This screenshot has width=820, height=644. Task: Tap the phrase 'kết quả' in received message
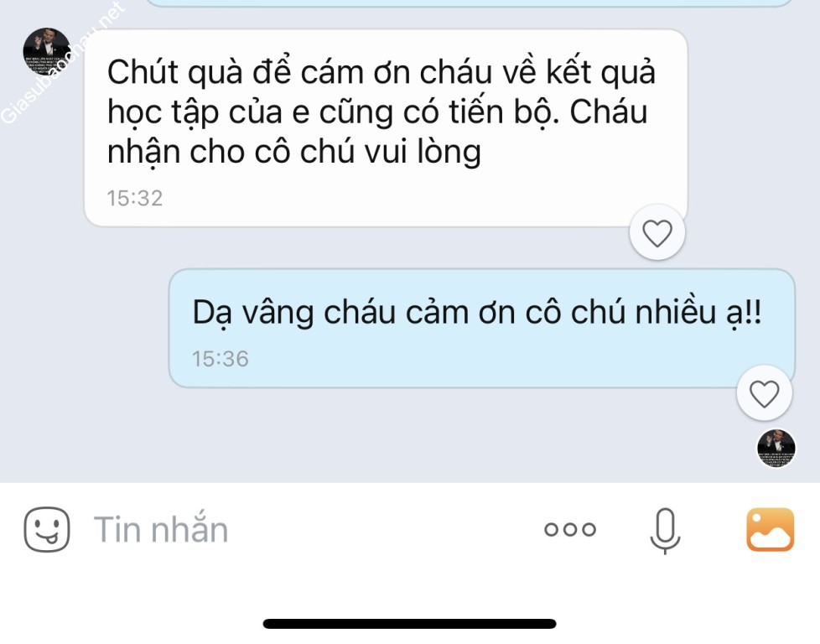coord(600,72)
